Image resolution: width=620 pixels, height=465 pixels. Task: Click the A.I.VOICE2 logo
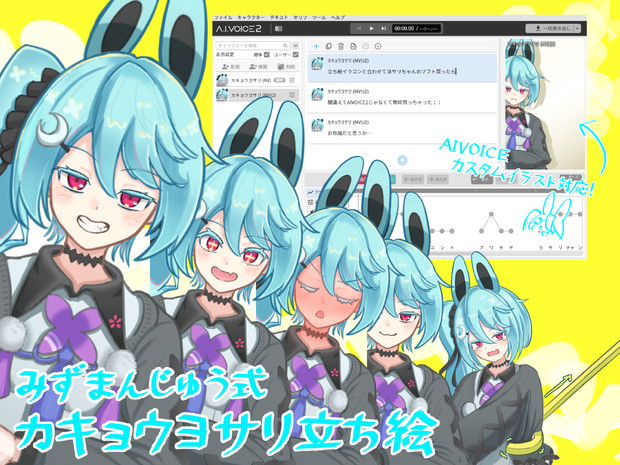238,28
